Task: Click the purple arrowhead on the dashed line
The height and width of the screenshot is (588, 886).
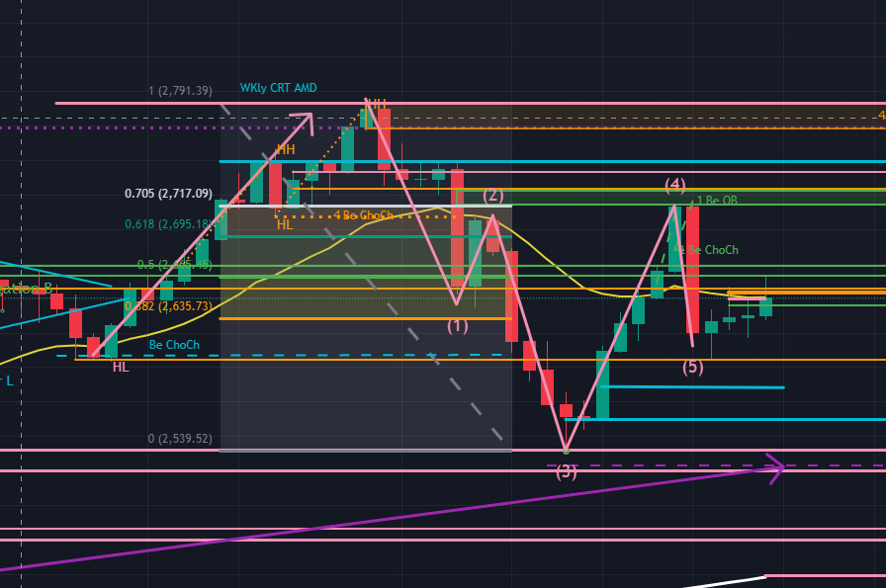Action: click(x=775, y=465)
